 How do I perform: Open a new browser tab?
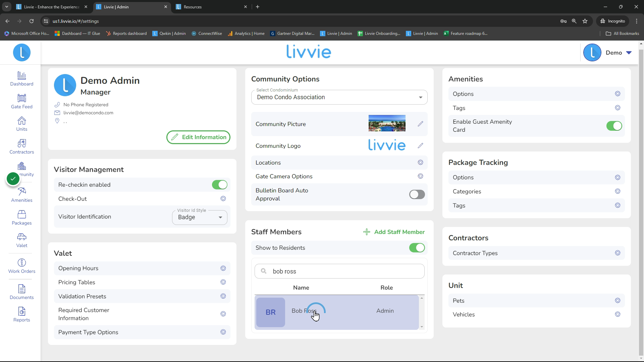pos(258,7)
